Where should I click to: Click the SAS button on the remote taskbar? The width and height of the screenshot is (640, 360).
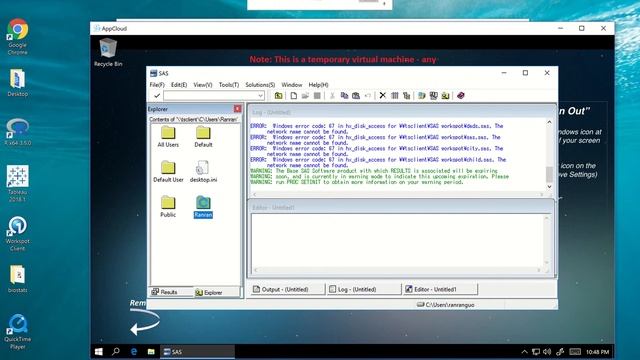(x=197, y=351)
